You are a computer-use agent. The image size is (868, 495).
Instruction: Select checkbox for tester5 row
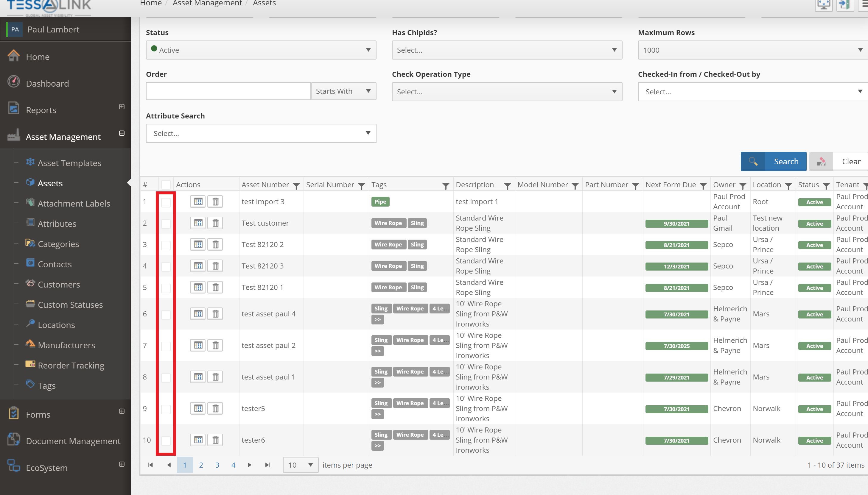point(166,409)
